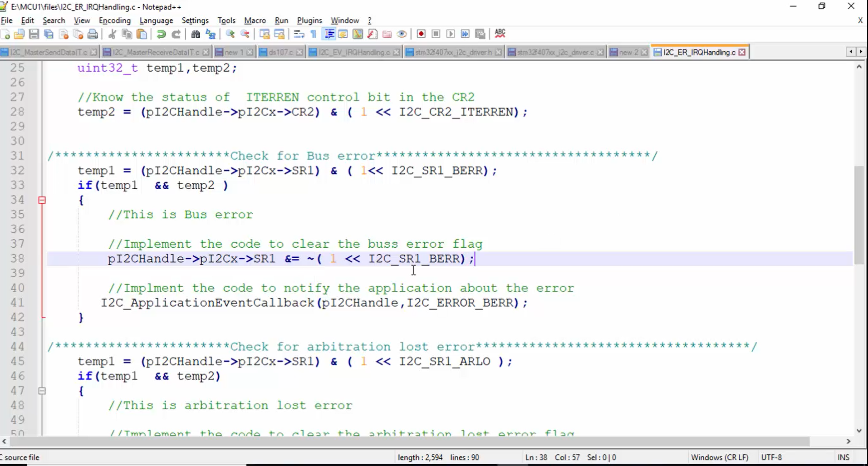The width and height of the screenshot is (868, 466).
Task: Switch to I2C_EV_IRQHandling.c tab
Action: (x=354, y=52)
